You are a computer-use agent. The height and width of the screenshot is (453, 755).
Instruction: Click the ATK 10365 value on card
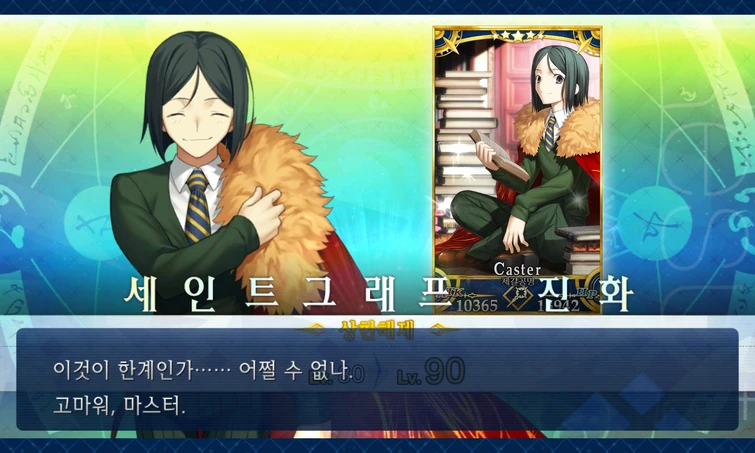click(x=477, y=305)
